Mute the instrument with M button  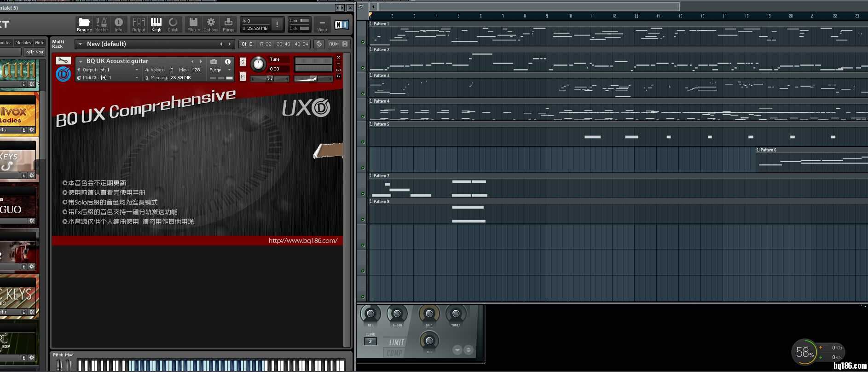coord(243,77)
